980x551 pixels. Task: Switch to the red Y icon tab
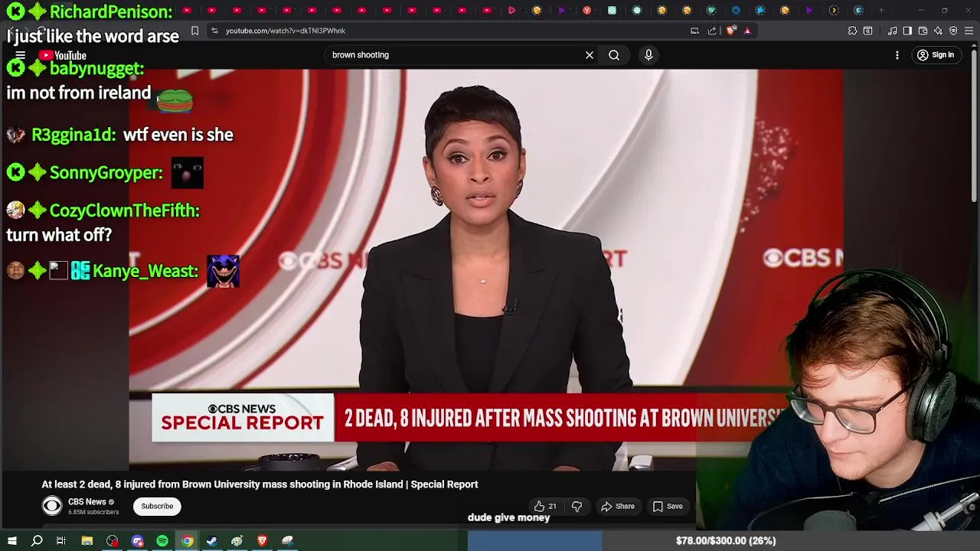586,11
